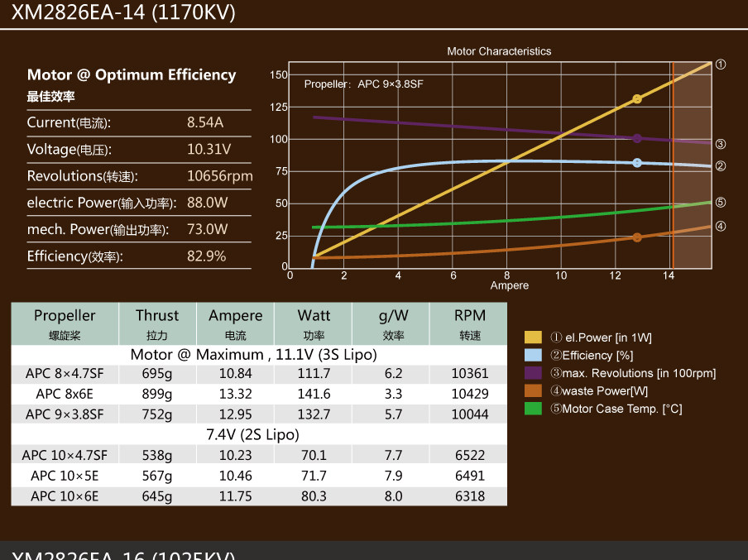Viewport: 748px width, 560px height.
Task: Click the APC 8x6E table row
Action: tap(259, 394)
